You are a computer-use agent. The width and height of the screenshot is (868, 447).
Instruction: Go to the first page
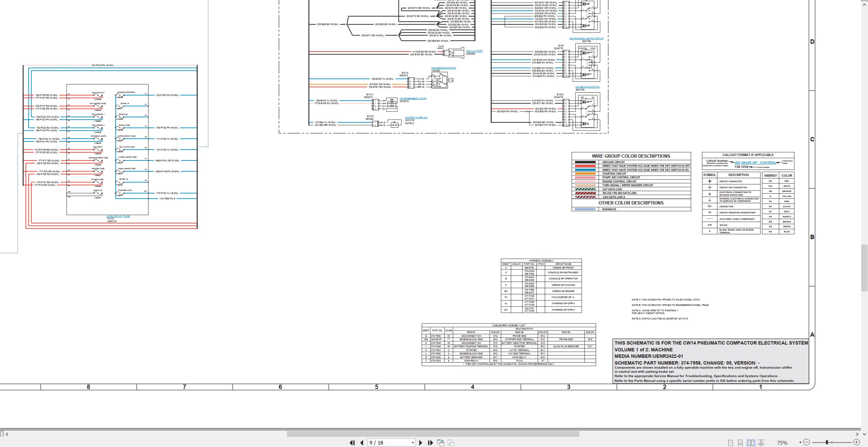[x=352, y=443]
